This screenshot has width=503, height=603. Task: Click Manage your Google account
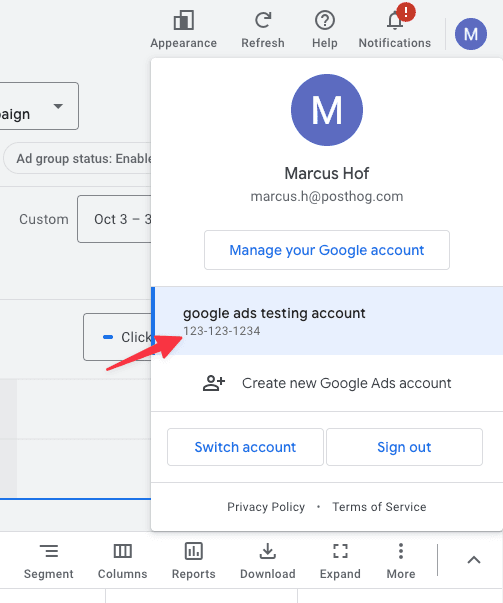(x=327, y=250)
